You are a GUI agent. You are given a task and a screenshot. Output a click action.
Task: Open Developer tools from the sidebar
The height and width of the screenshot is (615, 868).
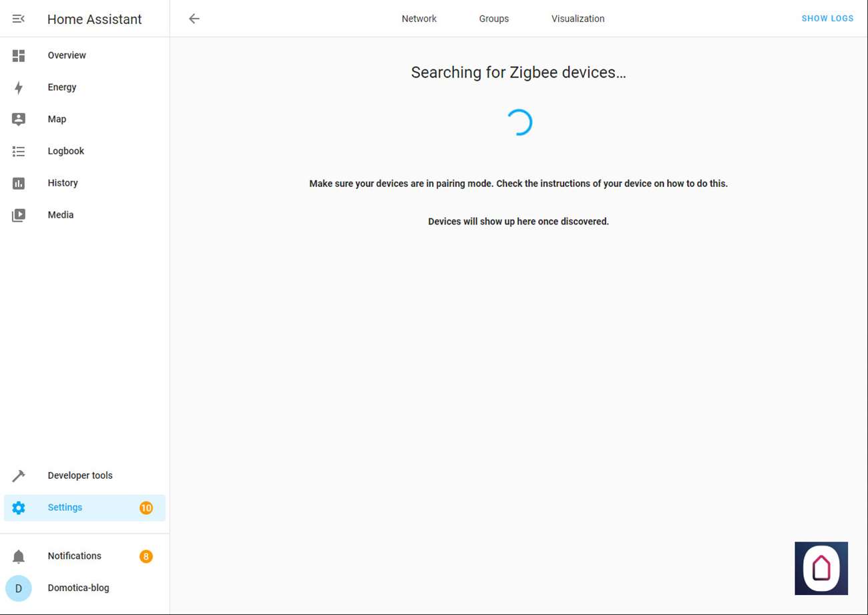coord(85,475)
